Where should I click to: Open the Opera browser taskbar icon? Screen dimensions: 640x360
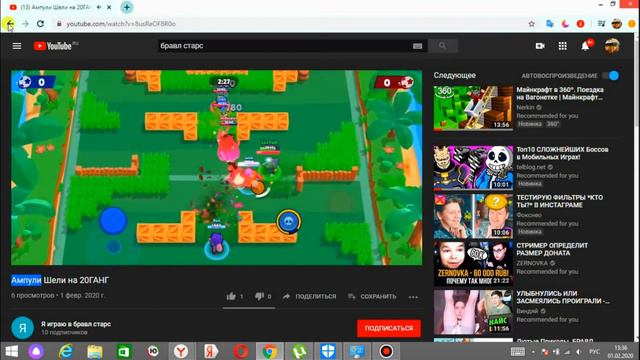point(240,351)
